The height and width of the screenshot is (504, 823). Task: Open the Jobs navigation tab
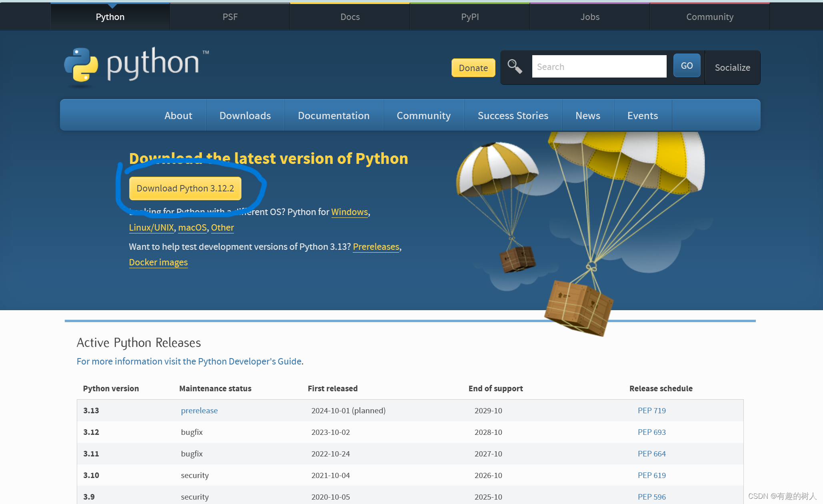(589, 16)
